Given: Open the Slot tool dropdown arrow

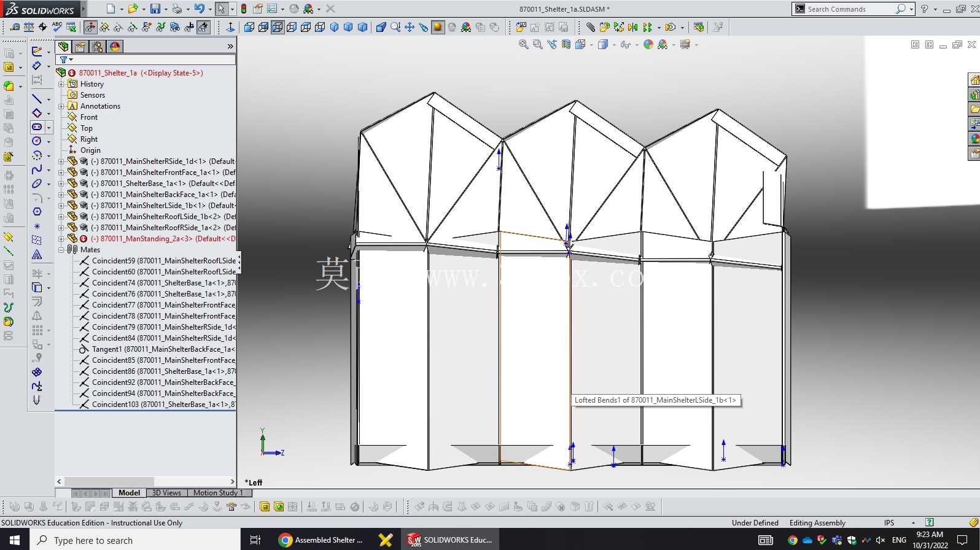Looking at the screenshot, I should click(x=49, y=127).
